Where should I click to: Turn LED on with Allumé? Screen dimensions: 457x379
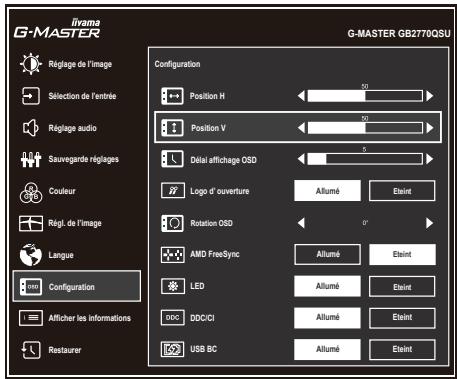pyautogui.click(x=327, y=286)
